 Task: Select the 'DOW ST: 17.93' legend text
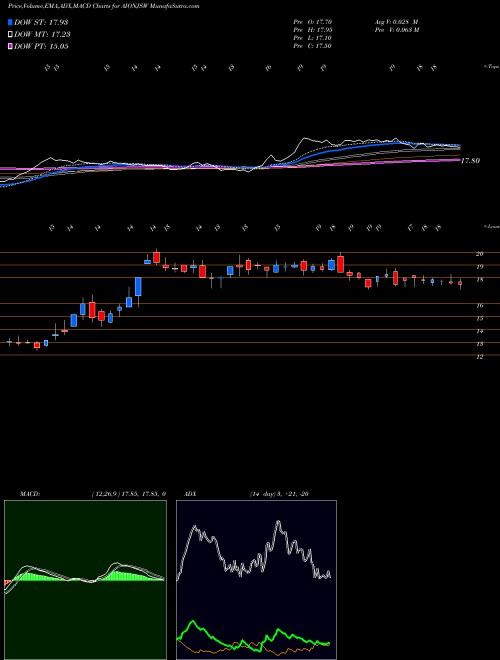41,22
